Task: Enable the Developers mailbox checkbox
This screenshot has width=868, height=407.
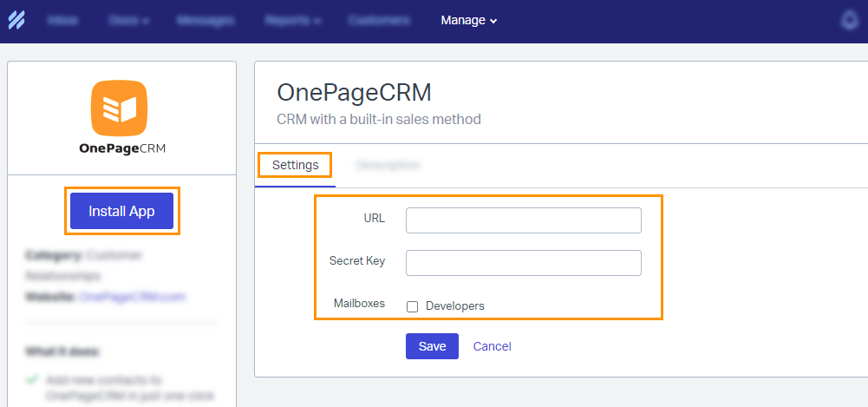Action: click(x=412, y=306)
